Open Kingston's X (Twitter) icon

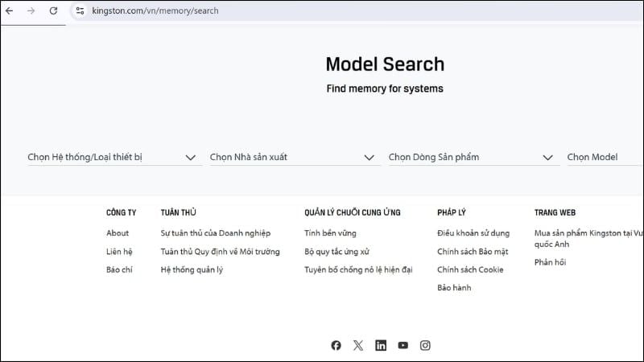(x=358, y=345)
